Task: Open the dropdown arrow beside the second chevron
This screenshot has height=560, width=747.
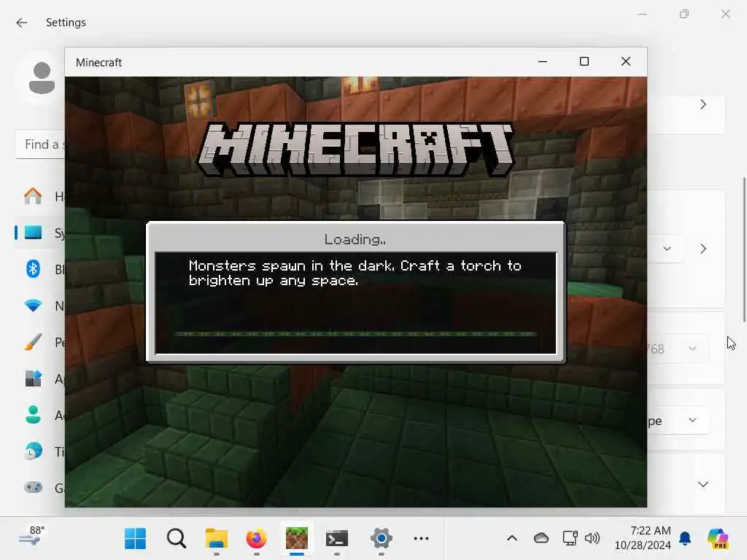Action: 667,249
